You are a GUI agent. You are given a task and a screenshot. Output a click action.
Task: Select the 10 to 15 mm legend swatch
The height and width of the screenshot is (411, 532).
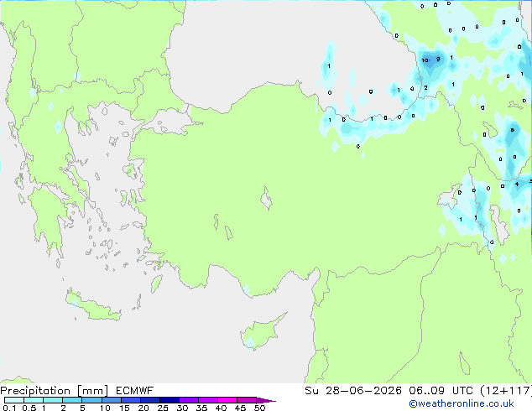111,400
